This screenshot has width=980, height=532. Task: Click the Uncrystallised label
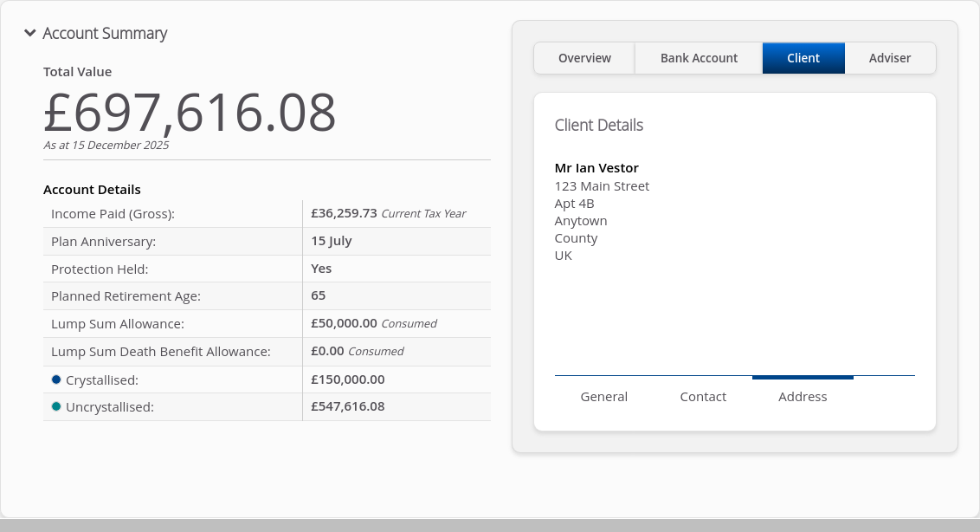click(109, 407)
